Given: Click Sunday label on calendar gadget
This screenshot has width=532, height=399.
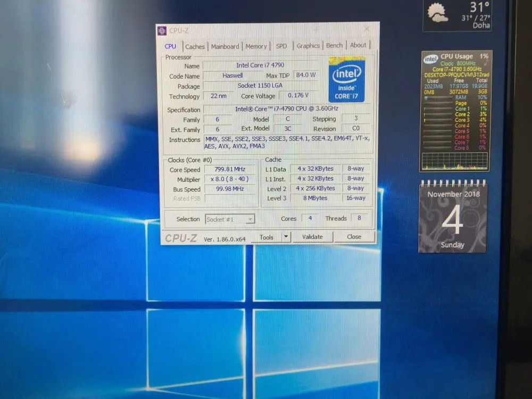Looking at the screenshot, I should (452, 245).
